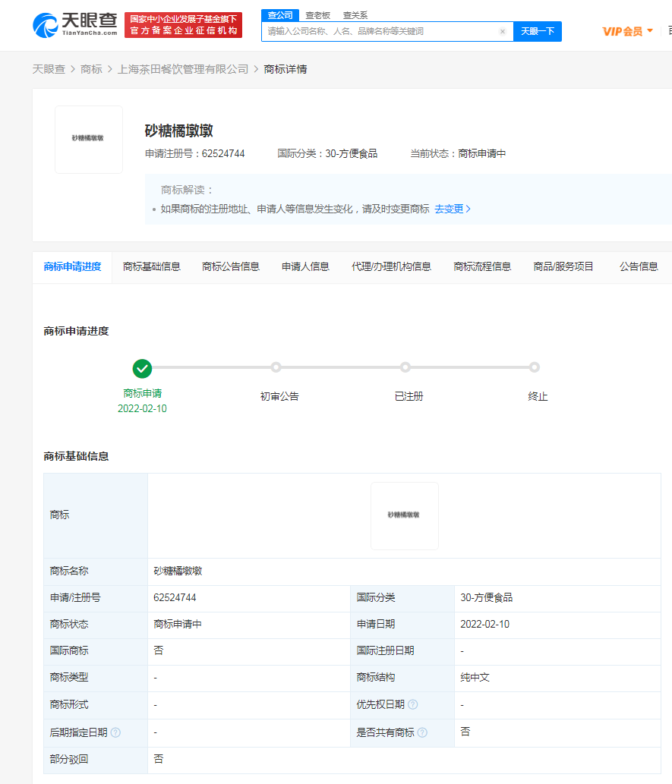Open help tooltip beside 优先权日期
This screenshot has width=672, height=784.
413,704
